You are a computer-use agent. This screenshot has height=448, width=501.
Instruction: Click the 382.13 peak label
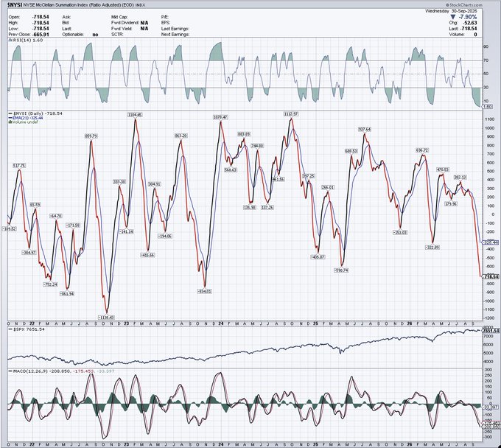460,177
